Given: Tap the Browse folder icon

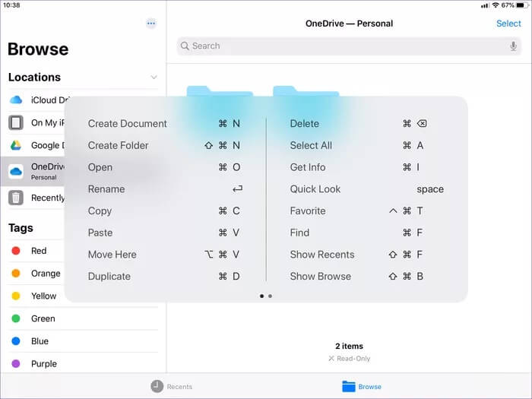Looking at the screenshot, I should [348, 386].
